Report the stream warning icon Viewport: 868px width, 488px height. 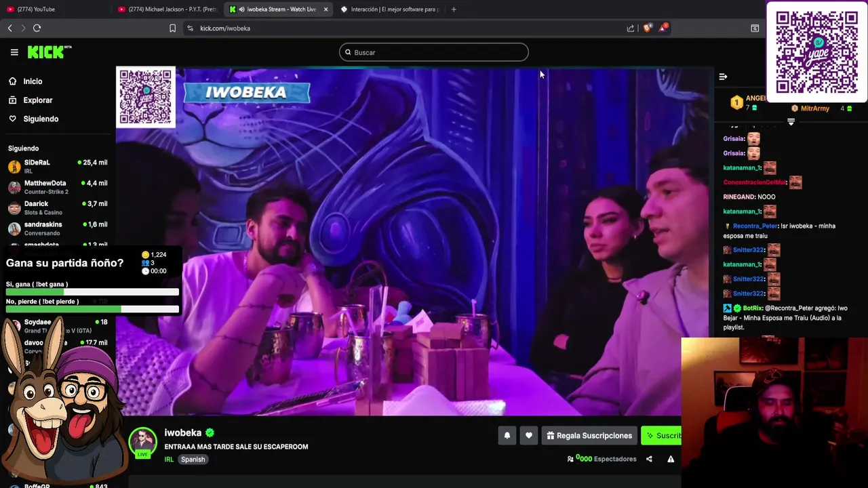click(671, 459)
